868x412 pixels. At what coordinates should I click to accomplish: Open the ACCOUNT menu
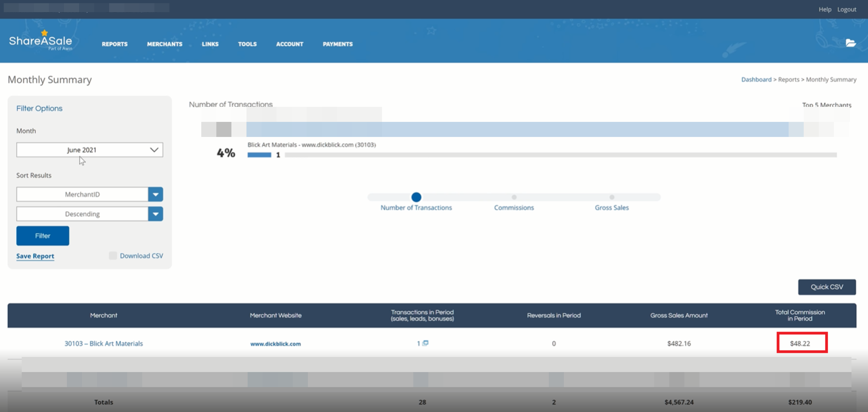289,44
